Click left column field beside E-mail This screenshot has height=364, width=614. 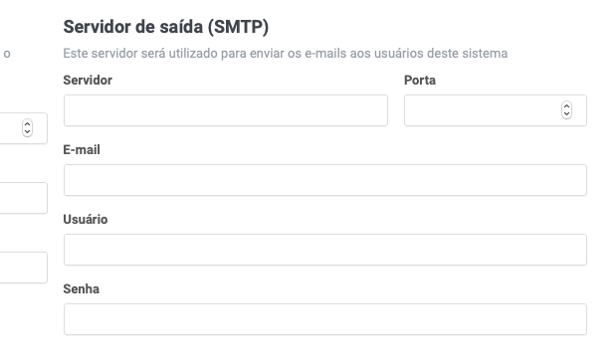[24, 198]
